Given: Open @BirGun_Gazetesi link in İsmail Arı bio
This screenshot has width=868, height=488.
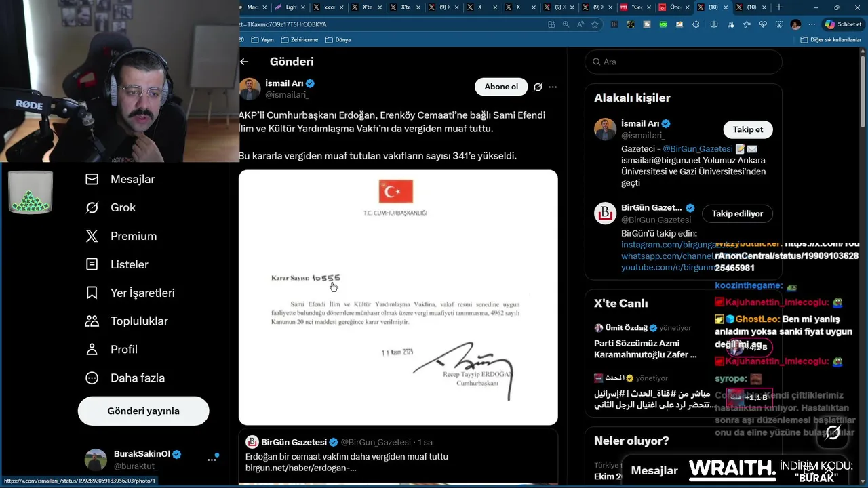Looking at the screenshot, I should tap(697, 149).
